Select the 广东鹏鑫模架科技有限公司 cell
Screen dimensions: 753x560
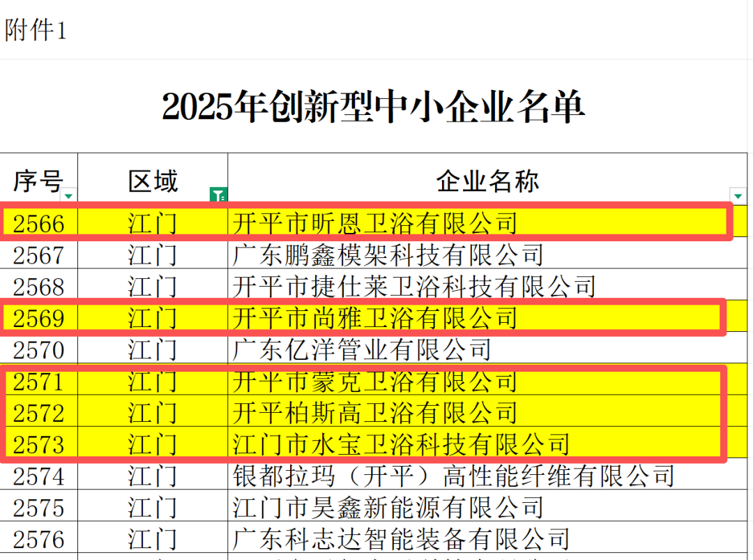[x=388, y=255]
